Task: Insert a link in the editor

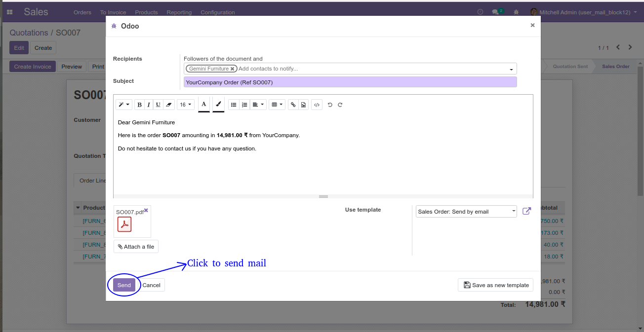Action: (293, 105)
